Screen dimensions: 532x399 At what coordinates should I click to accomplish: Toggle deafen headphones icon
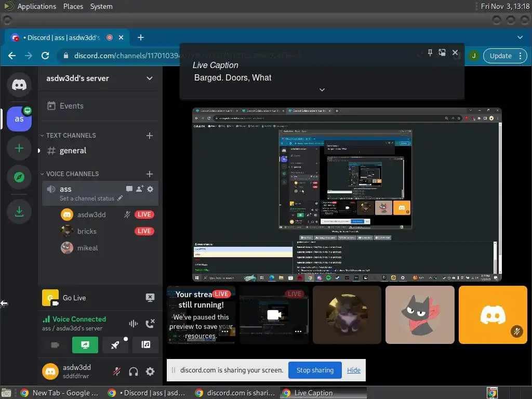click(x=134, y=371)
